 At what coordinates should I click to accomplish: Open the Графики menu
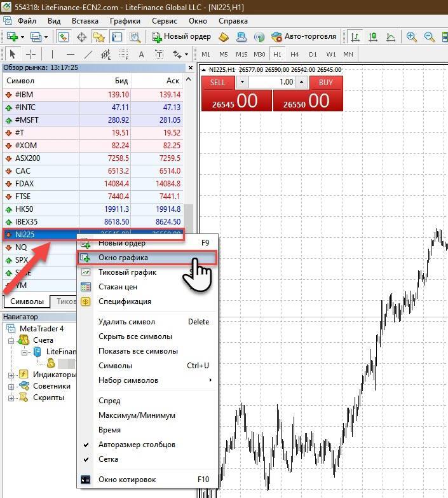(x=125, y=21)
